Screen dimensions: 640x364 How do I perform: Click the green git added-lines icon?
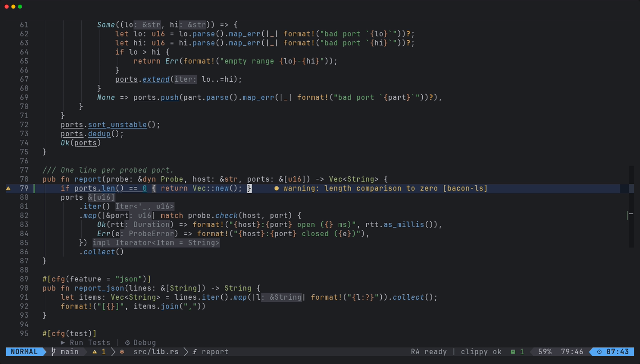[513, 352]
